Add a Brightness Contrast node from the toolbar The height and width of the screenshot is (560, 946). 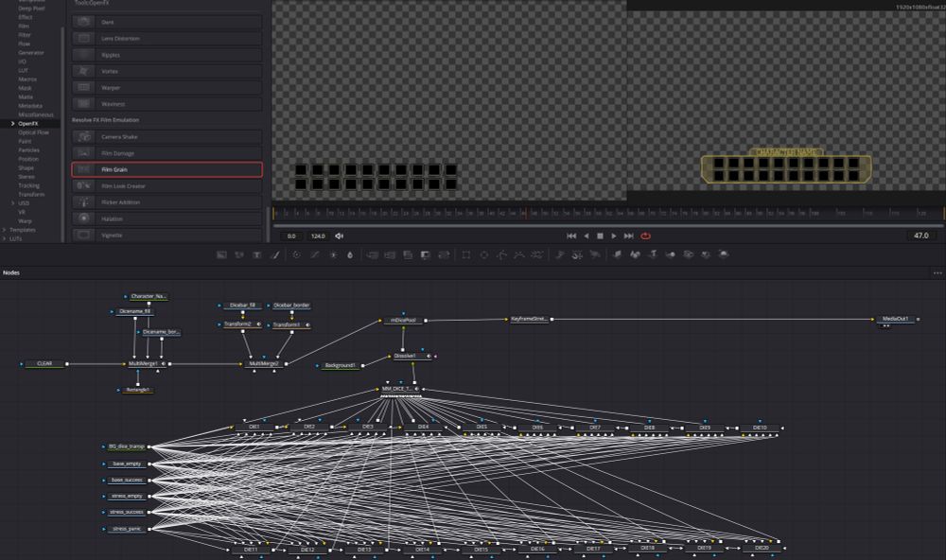(x=333, y=254)
